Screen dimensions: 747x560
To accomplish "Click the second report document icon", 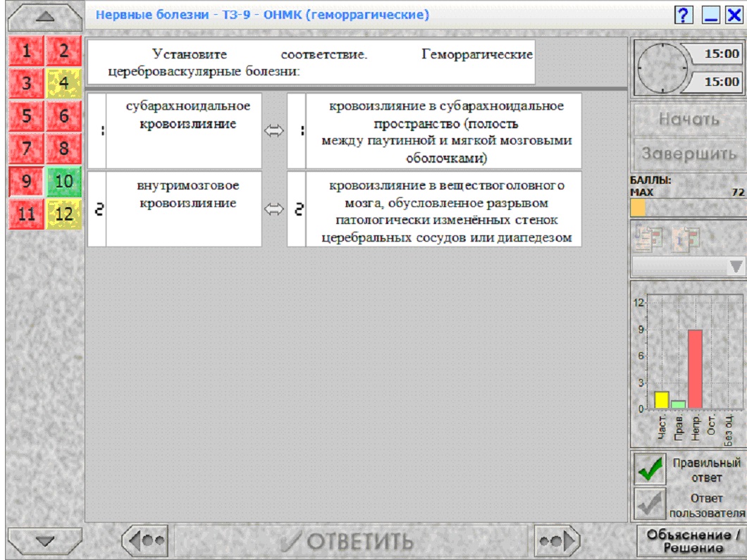I will click(x=686, y=238).
